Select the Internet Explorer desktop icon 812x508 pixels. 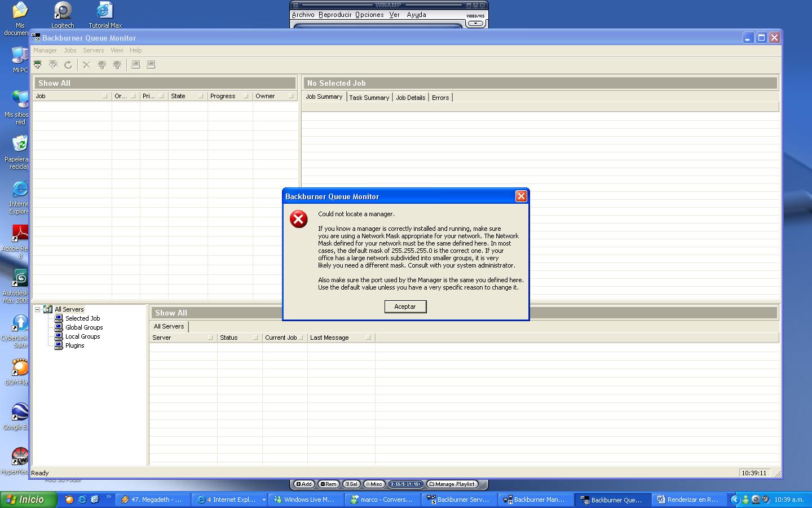coord(20,197)
